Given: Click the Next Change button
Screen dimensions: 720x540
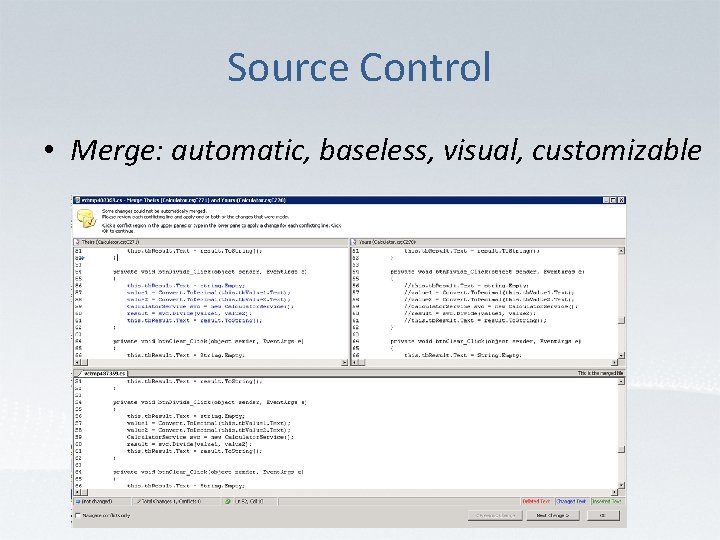Looking at the screenshot, I should click(552, 516).
